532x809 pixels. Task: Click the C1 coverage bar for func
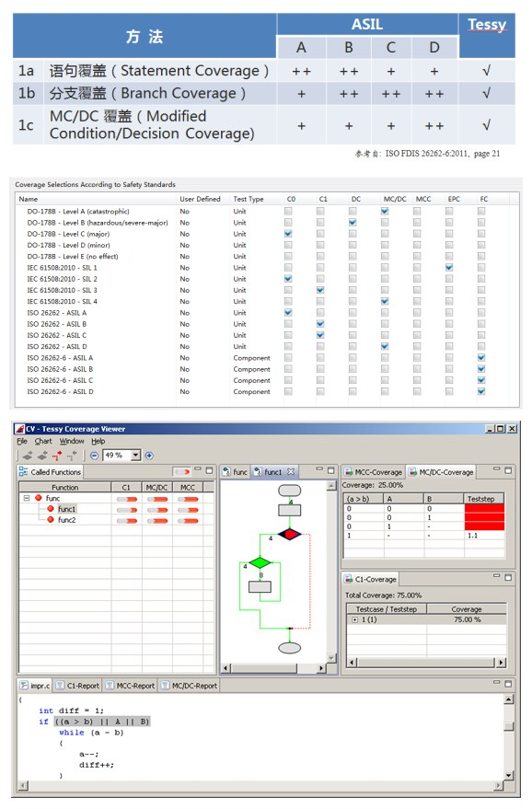coord(127,499)
